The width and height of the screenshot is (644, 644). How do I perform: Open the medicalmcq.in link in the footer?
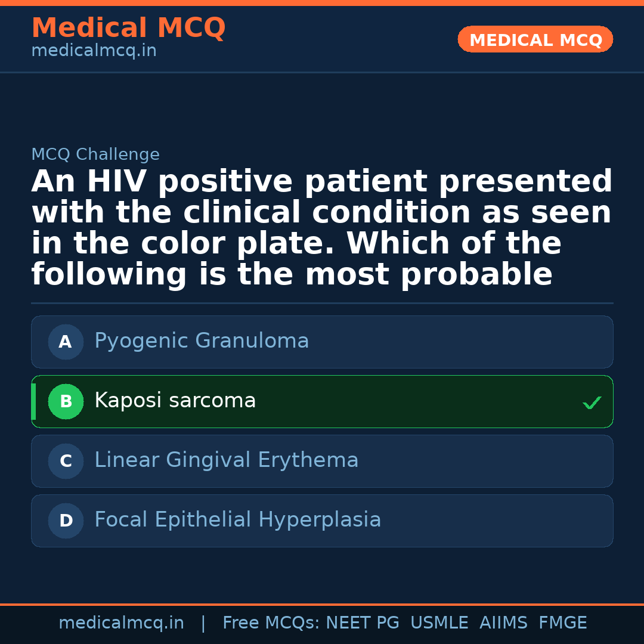coord(121,623)
